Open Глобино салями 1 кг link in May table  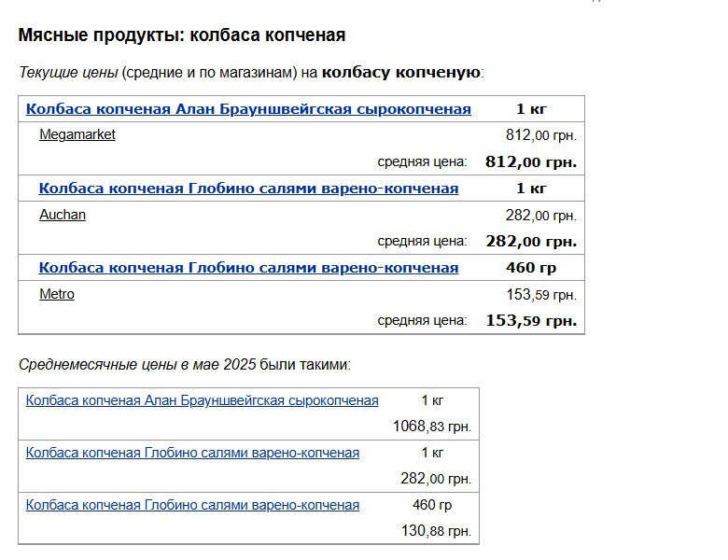192,453
